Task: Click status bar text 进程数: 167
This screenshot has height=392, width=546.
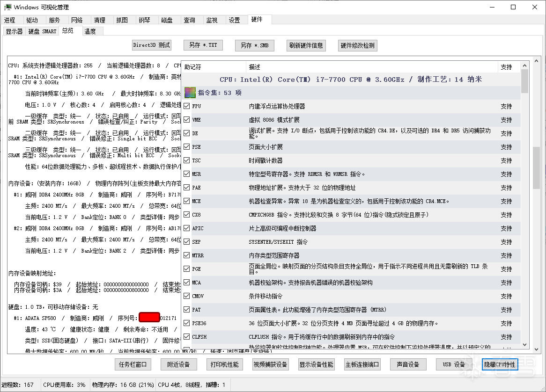Action: [x=17, y=385]
